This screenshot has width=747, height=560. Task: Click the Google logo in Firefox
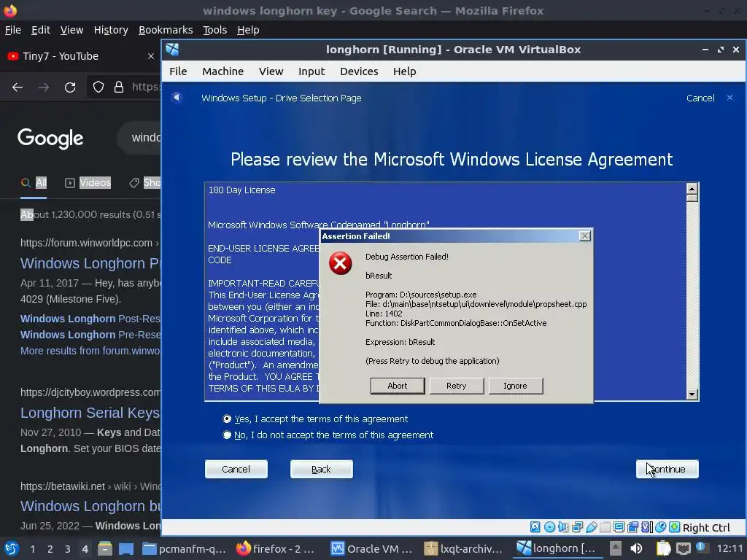pyautogui.click(x=50, y=139)
